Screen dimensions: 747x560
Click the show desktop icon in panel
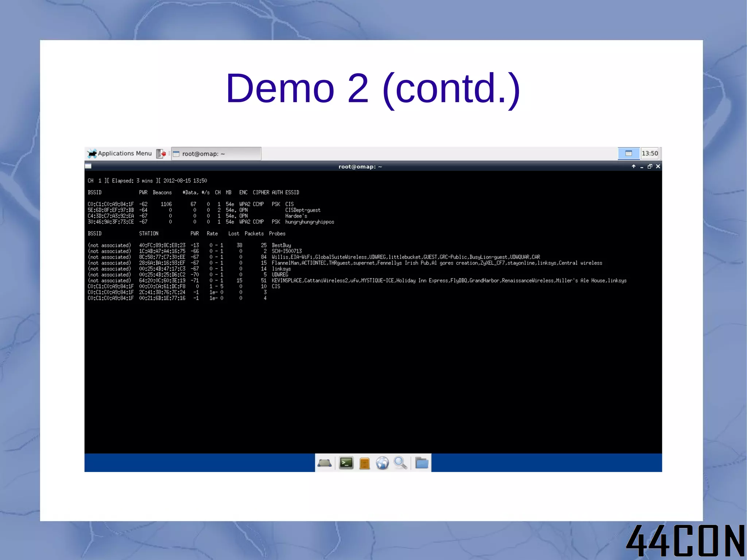628,154
